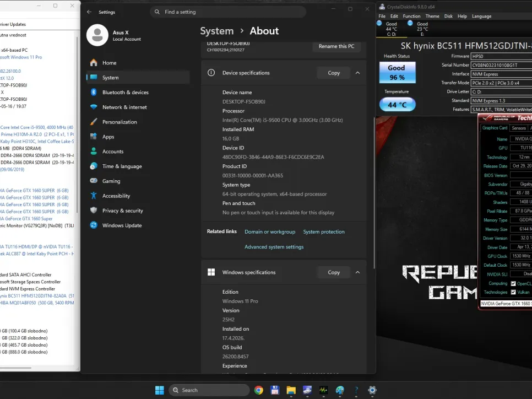Switch to the Graphics Card tab in GPU-Z
532x399 pixels.
coord(495,128)
